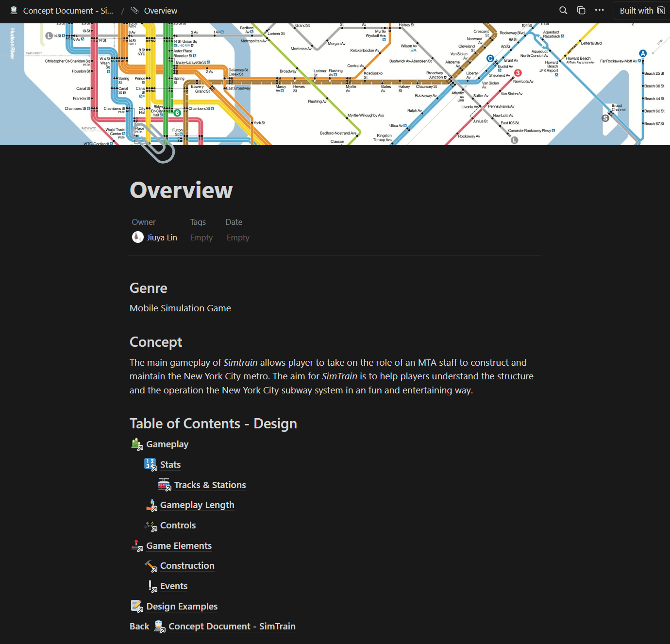The height and width of the screenshot is (644, 670).
Task: Click the Built with Notion button
Action: [642, 11]
